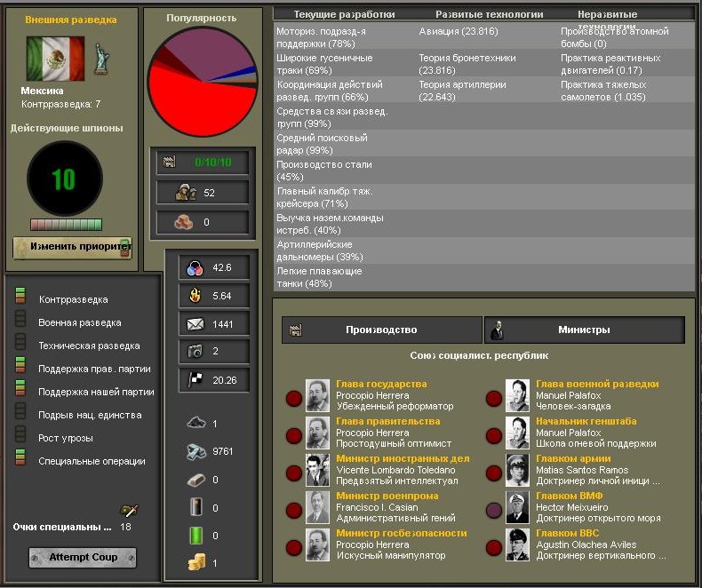This screenshot has width=702, height=588.
Task: Switch to the Производство tab
Action: tap(382, 330)
